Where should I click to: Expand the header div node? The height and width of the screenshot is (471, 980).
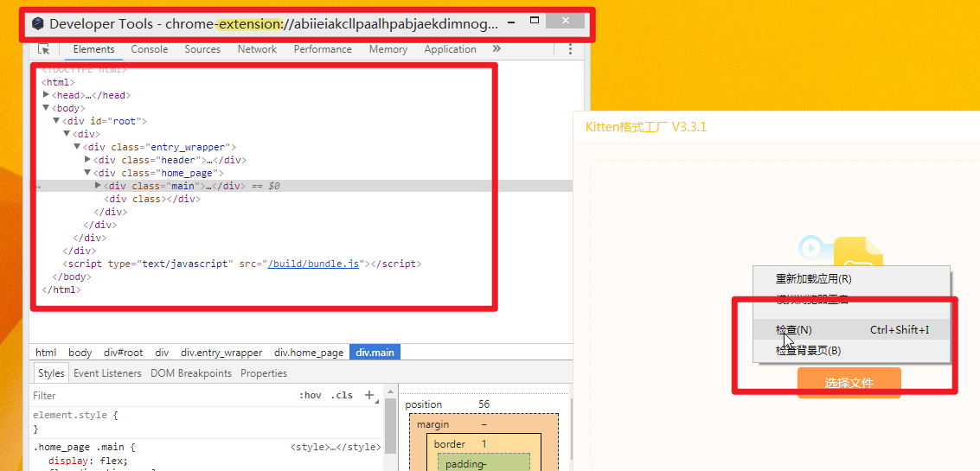pyautogui.click(x=87, y=160)
